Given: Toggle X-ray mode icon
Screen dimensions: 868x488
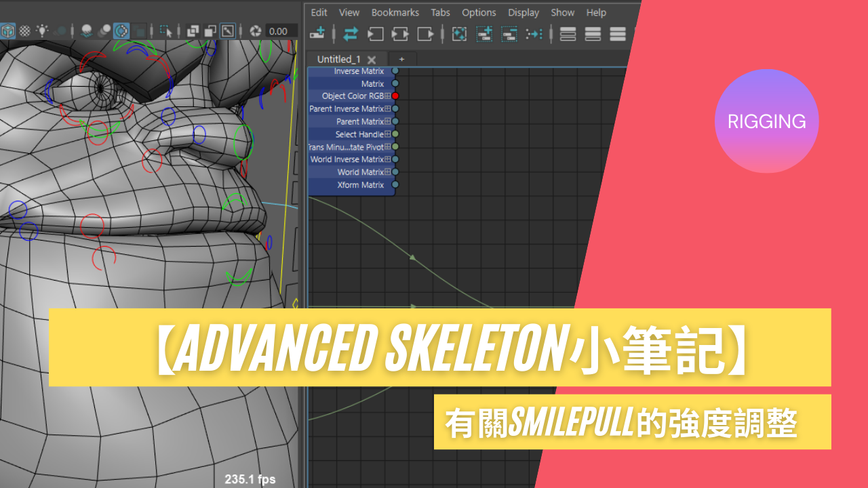Looking at the screenshot, I should click(x=193, y=30).
